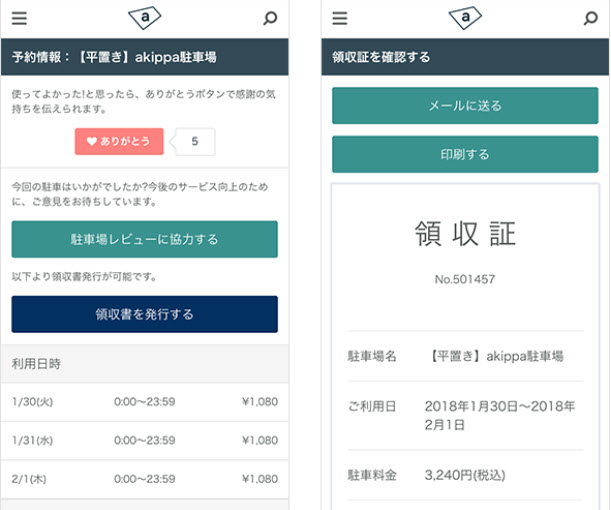Viewport: 611px width, 510px height.
Task: Select the 予約情報 header title
Action: (x=114, y=57)
